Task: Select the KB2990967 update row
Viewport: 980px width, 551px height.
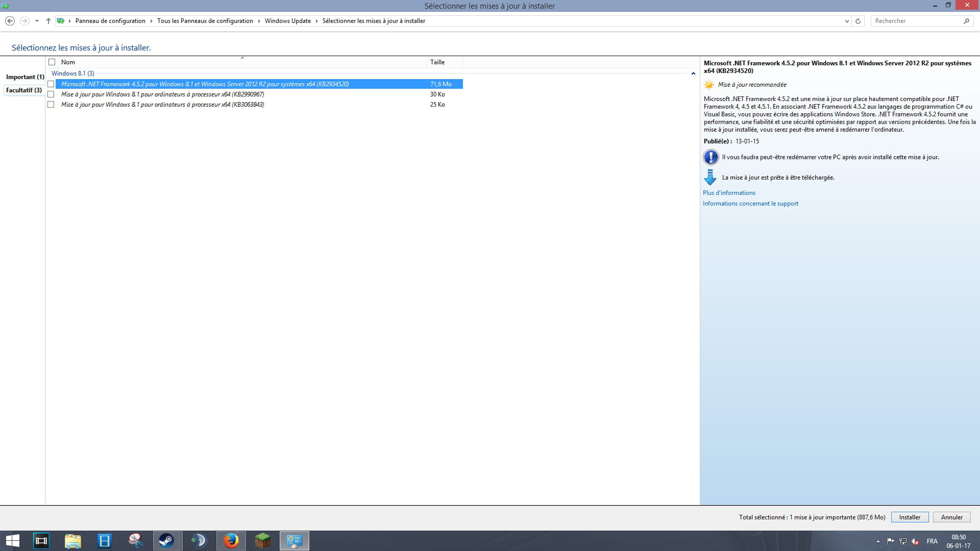Action: pos(259,94)
